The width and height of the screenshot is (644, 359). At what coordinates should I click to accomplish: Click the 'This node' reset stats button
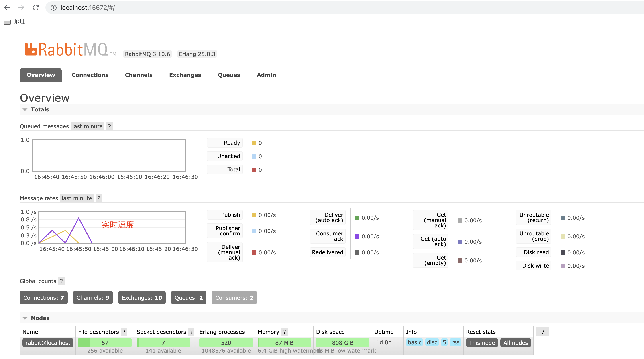(x=482, y=343)
